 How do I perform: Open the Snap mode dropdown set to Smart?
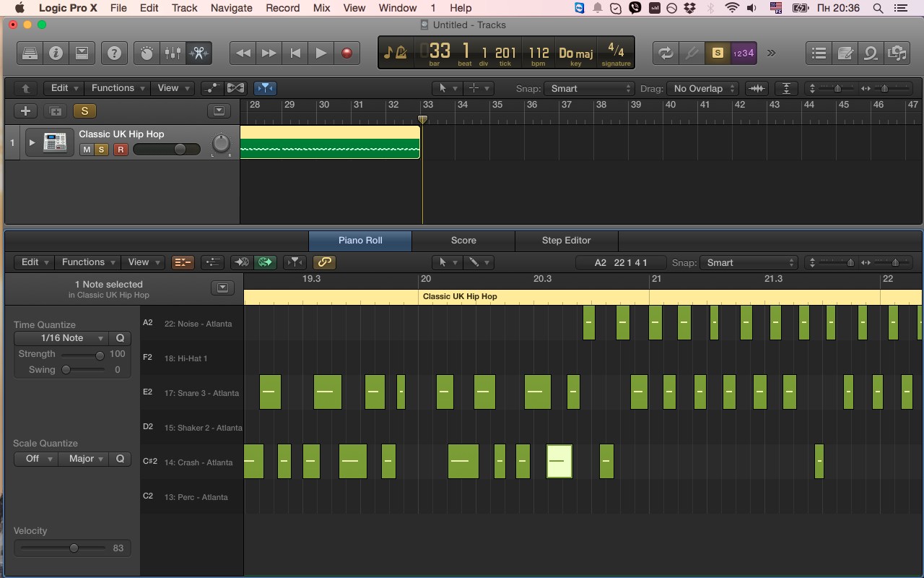click(x=589, y=88)
